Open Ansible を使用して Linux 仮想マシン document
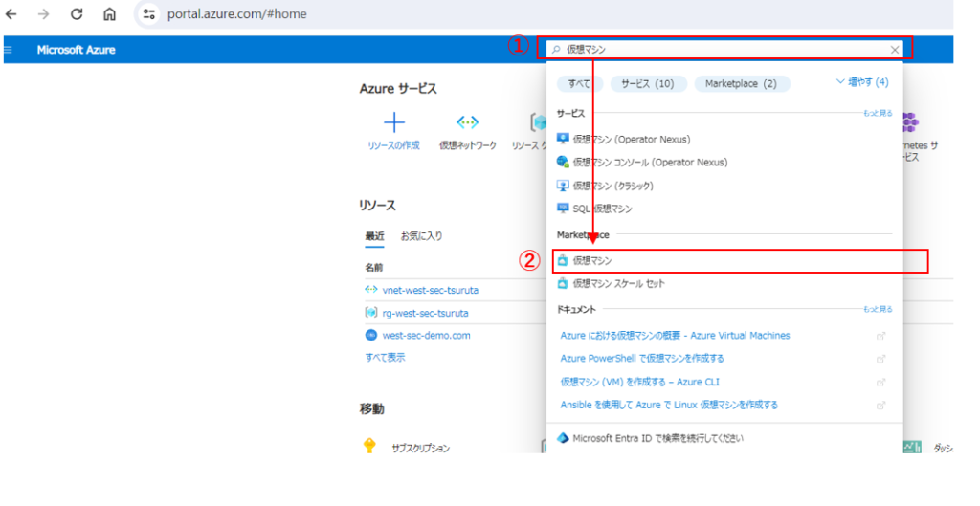Image resolution: width=980 pixels, height=506 pixels. pos(669,405)
